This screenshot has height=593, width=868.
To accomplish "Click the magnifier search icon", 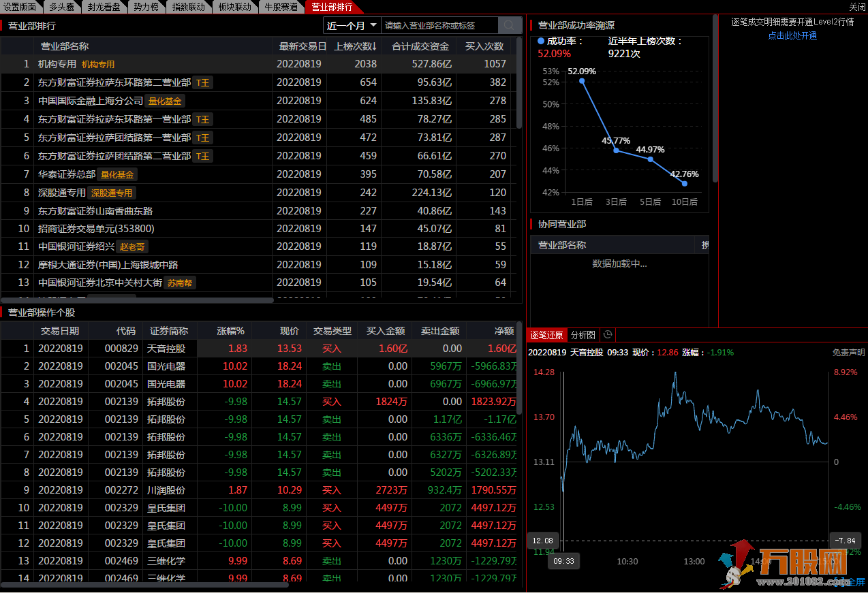I will tap(510, 26).
